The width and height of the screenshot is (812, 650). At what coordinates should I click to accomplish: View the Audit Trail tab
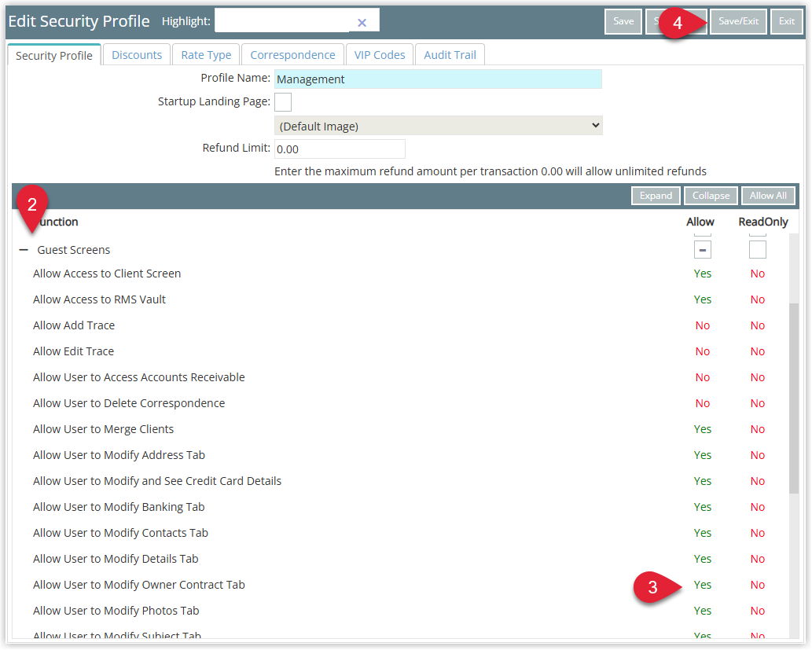450,55
